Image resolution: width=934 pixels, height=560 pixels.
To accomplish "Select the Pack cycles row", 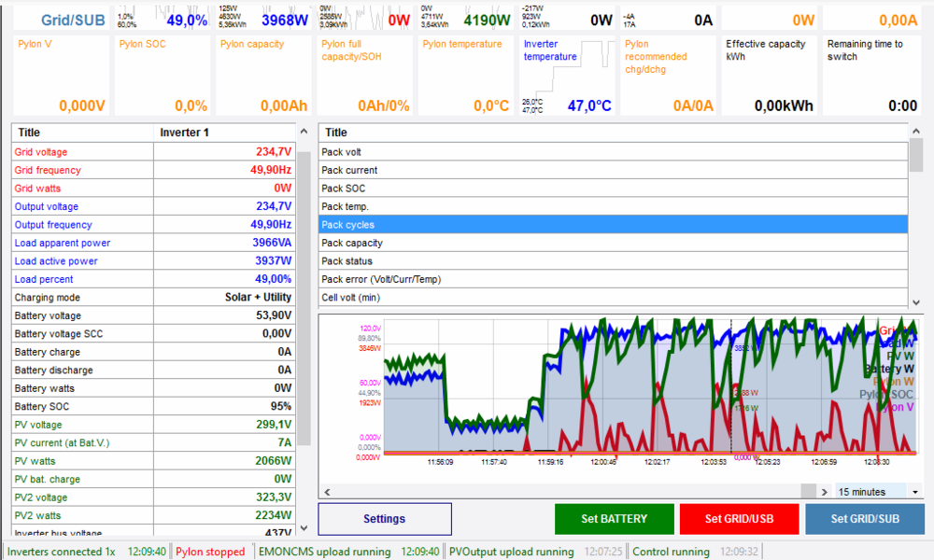I will [x=613, y=225].
